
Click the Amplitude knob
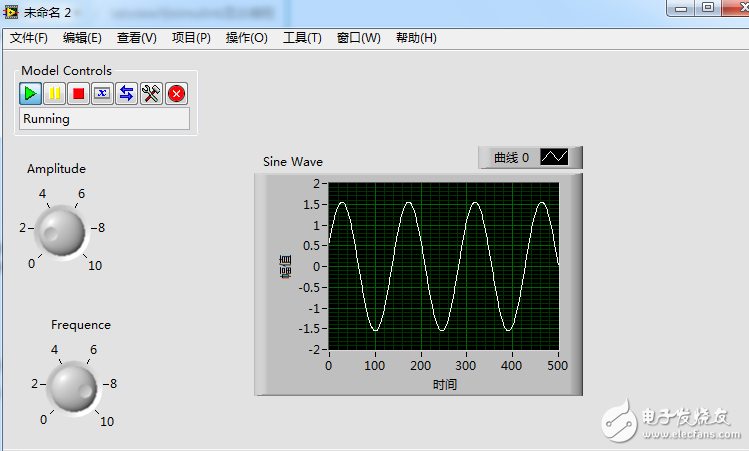(x=62, y=231)
